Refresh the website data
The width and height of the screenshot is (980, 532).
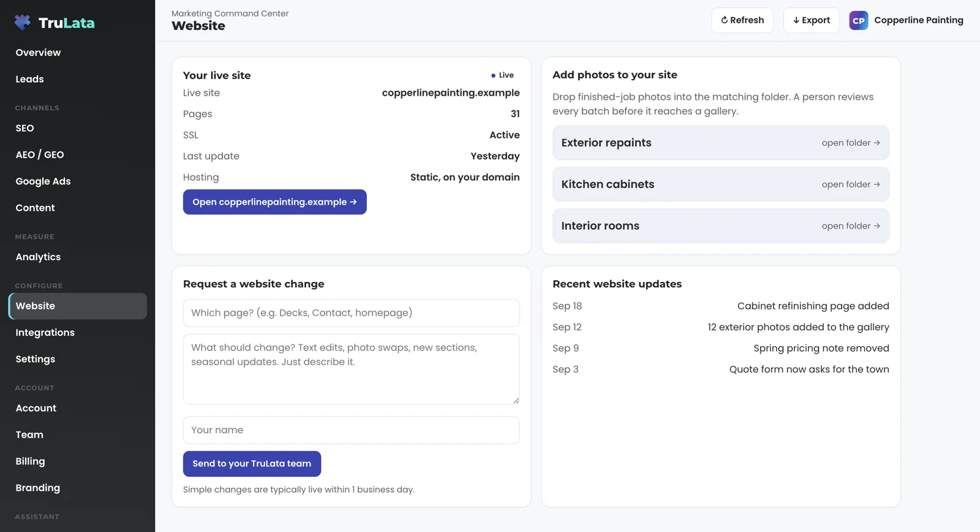pos(742,20)
